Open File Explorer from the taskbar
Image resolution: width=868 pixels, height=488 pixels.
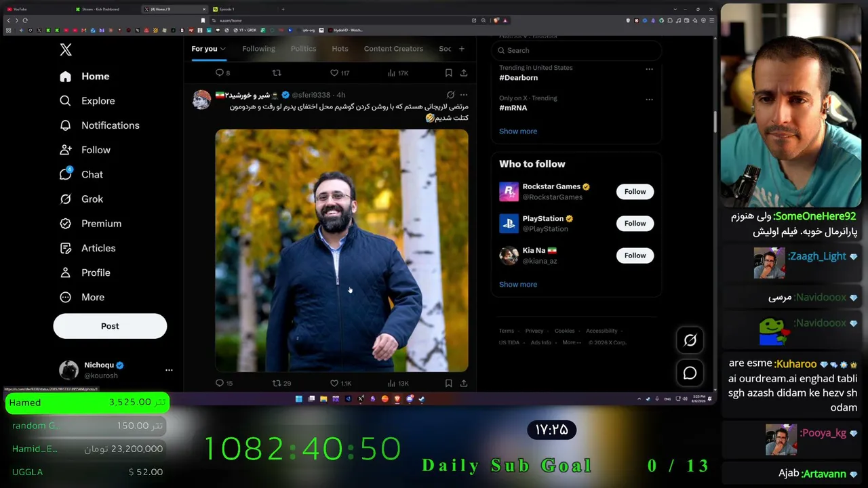coord(323,399)
